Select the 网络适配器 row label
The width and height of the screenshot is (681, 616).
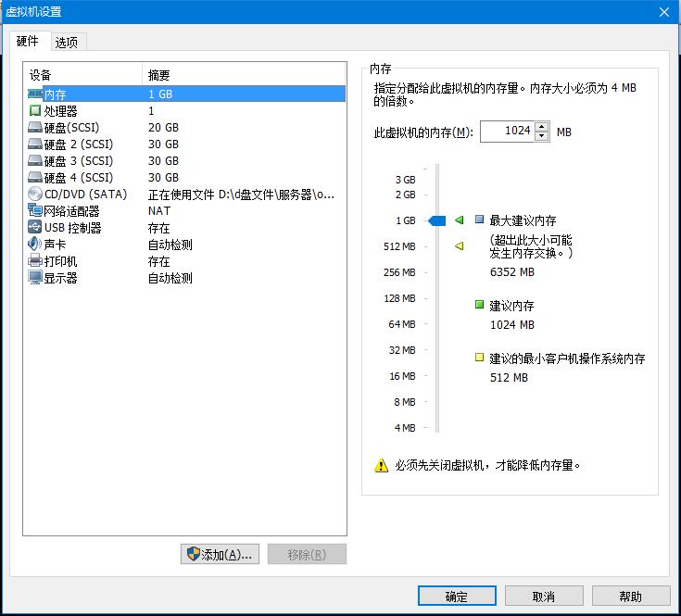[71, 211]
